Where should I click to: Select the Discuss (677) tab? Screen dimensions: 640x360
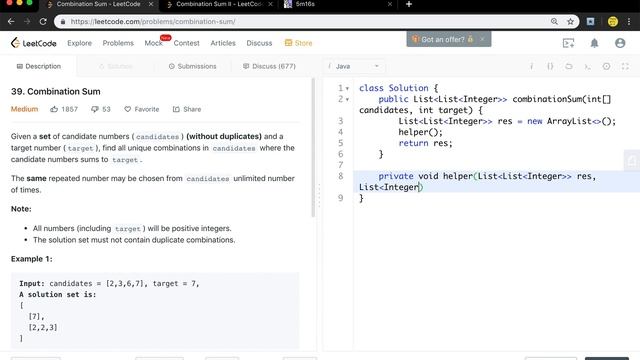point(269,66)
